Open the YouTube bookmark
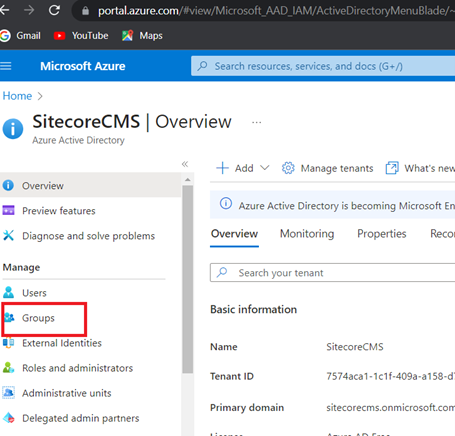 (x=81, y=36)
